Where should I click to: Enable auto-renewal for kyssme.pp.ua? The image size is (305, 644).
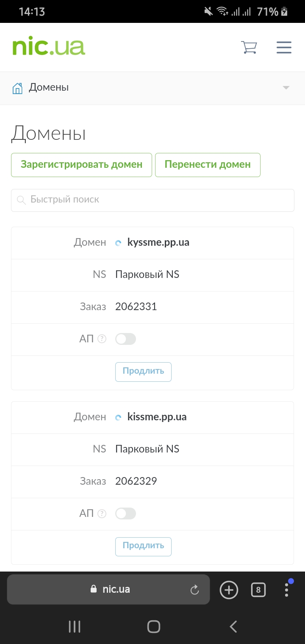[126, 339]
